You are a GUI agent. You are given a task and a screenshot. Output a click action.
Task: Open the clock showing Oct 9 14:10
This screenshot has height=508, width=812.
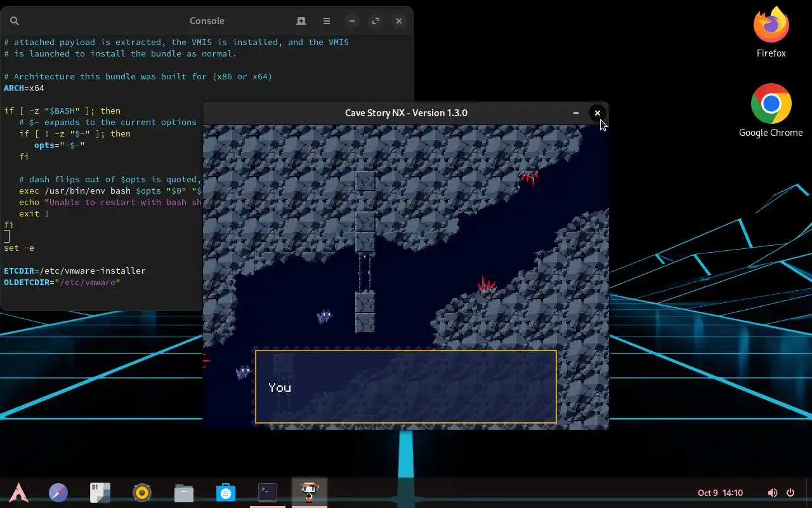(x=720, y=493)
